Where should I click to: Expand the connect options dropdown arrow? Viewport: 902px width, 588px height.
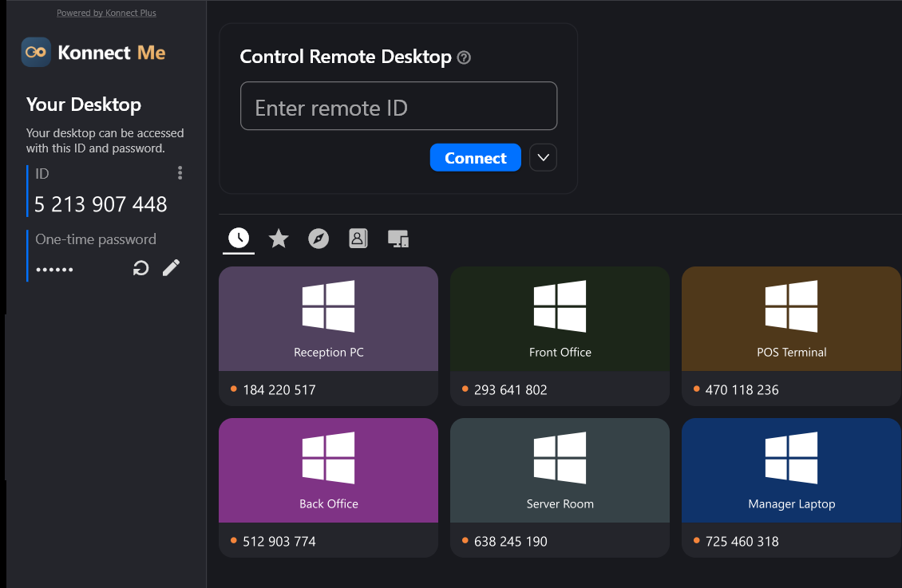(x=543, y=157)
